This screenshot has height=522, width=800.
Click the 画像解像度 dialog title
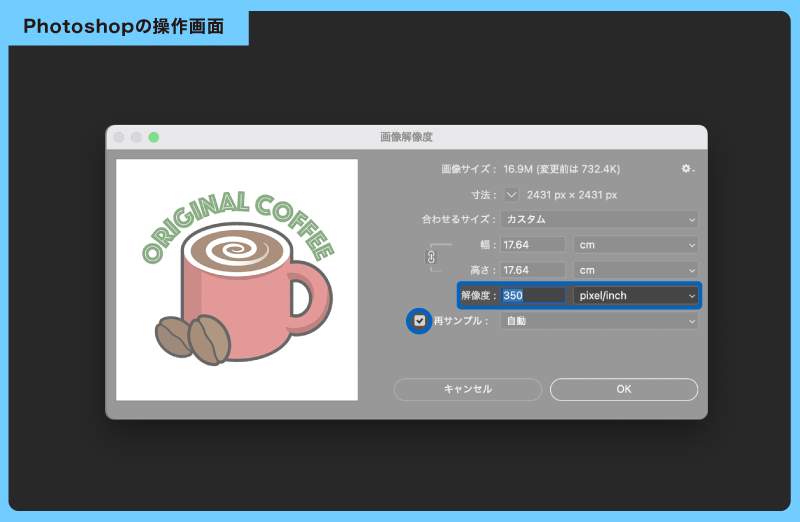pos(406,137)
